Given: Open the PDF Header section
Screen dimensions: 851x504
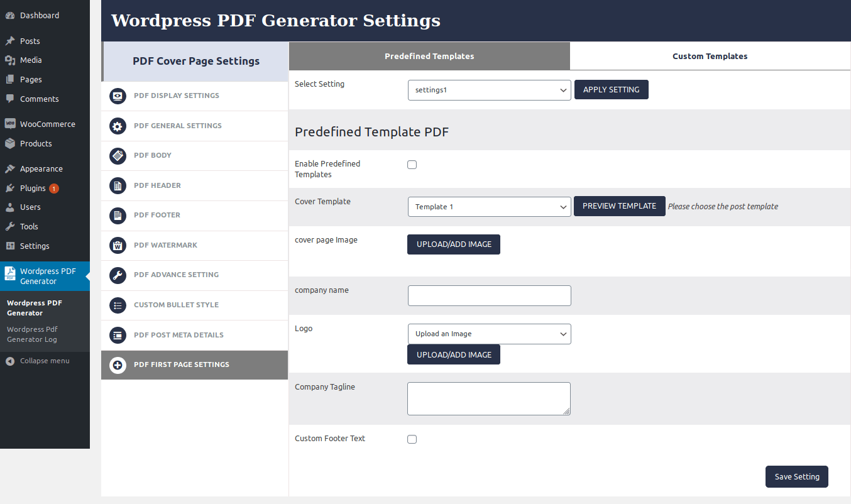Looking at the screenshot, I should click(195, 185).
